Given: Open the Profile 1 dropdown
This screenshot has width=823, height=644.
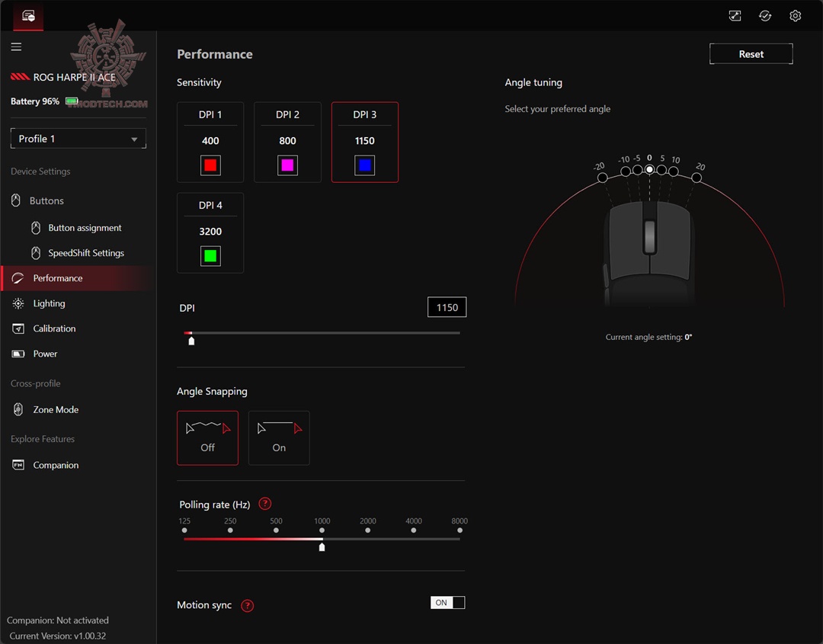Looking at the screenshot, I should 78,139.
